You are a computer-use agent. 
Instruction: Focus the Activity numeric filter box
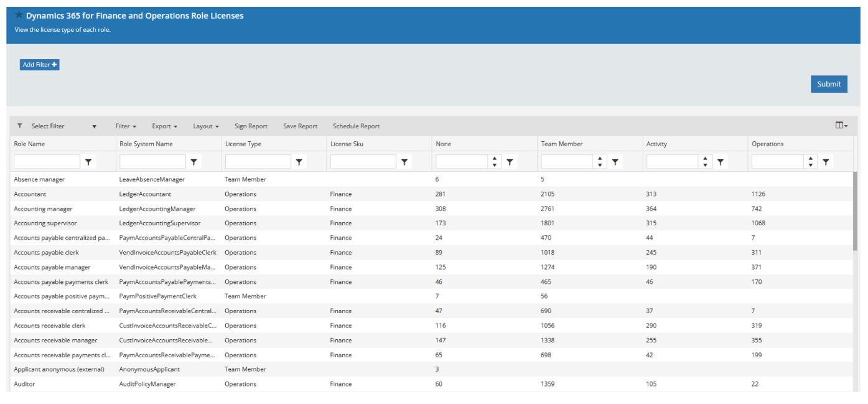(x=673, y=162)
